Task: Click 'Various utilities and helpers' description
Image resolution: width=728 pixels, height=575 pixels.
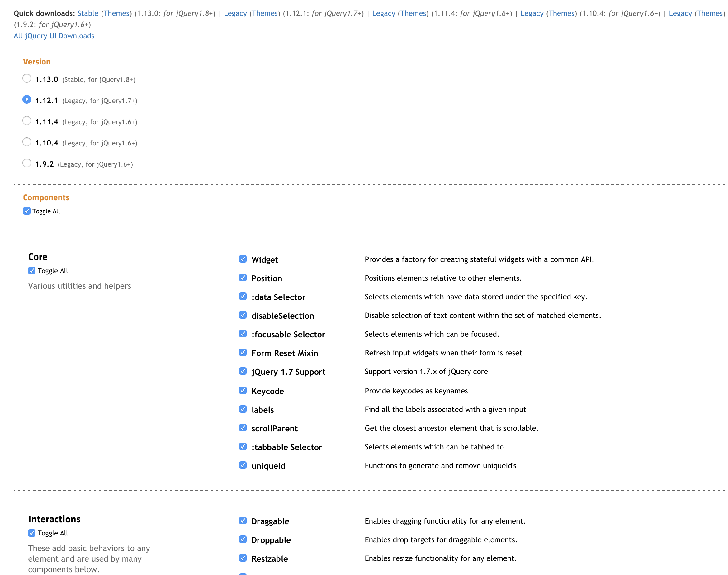Action: (x=80, y=286)
